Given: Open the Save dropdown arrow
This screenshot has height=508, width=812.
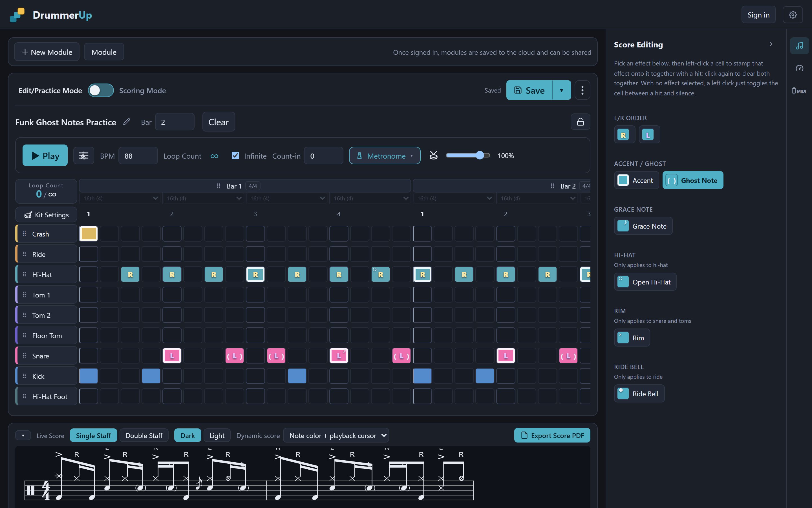Looking at the screenshot, I should tap(561, 90).
